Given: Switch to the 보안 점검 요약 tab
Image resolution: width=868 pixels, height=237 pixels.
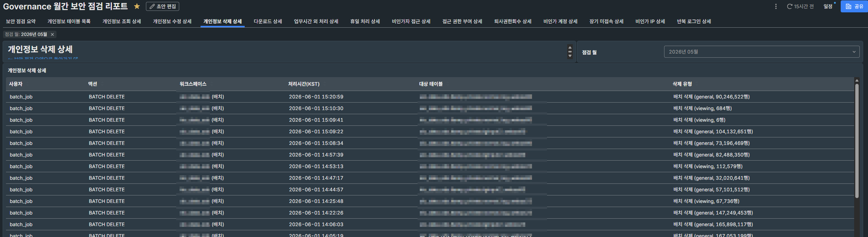Looking at the screenshot, I should tap(21, 21).
